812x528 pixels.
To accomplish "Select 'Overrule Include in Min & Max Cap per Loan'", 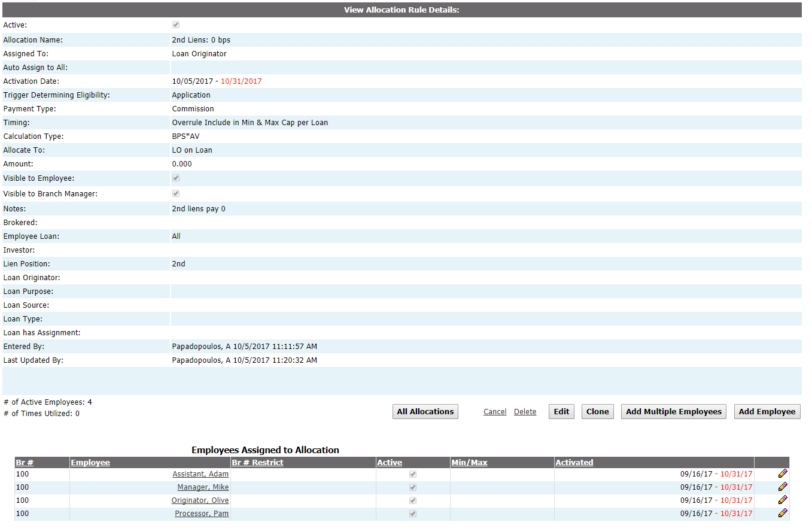I will (250, 123).
